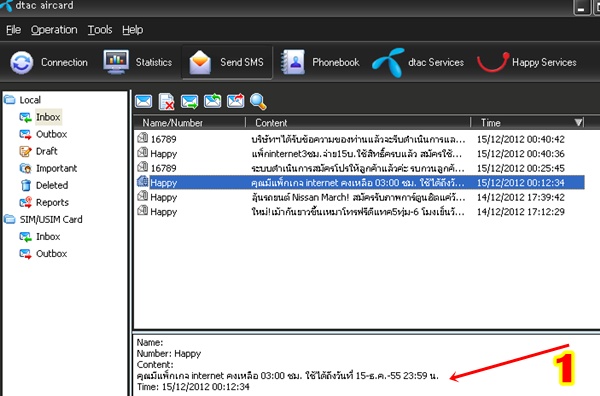Click the Time column sort arrow
Image resolution: width=600 pixels, height=396 pixels.
[578, 122]
